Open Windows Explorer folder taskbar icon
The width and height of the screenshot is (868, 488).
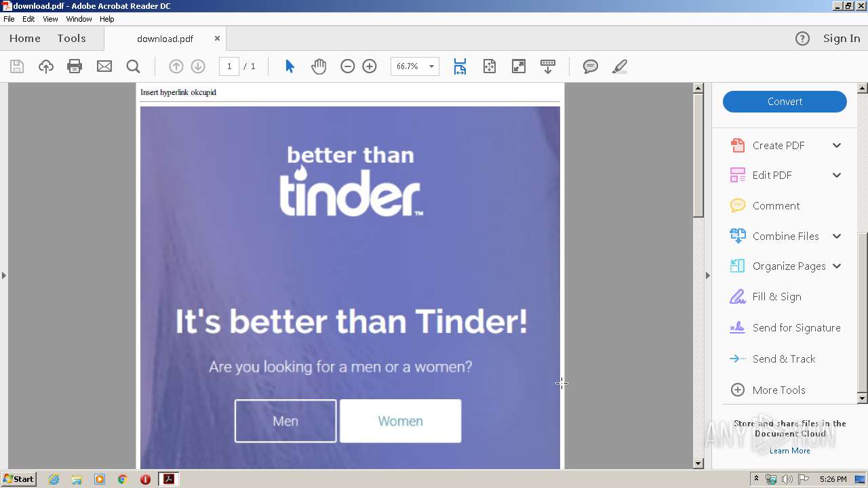(77, 479)
